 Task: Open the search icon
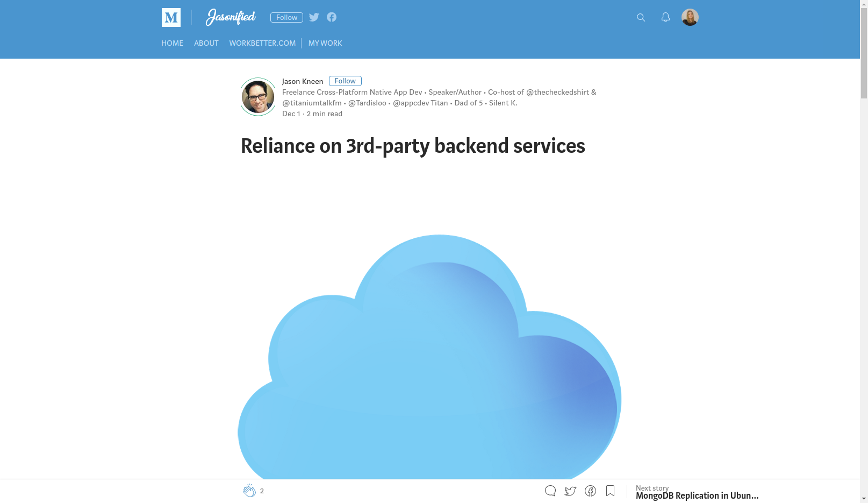click(x=641, y=17)
